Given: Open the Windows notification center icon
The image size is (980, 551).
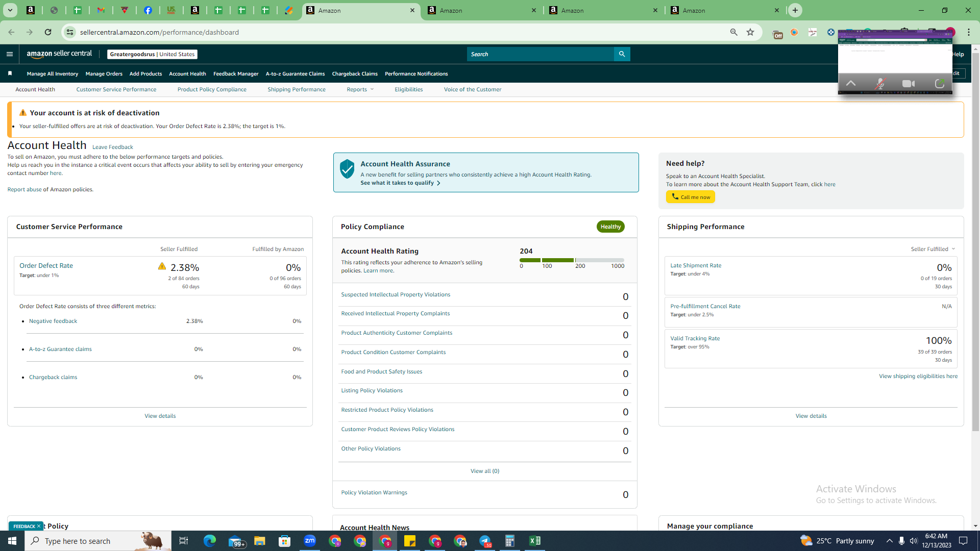Looking at the screenshot, I should (964, 541).
